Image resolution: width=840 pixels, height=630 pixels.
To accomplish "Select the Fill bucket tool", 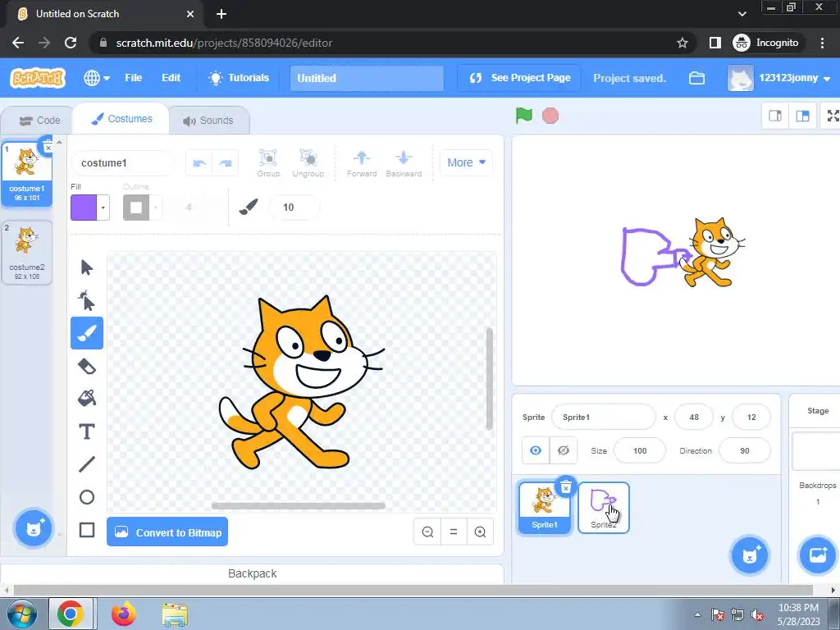I will click(87, 399).
